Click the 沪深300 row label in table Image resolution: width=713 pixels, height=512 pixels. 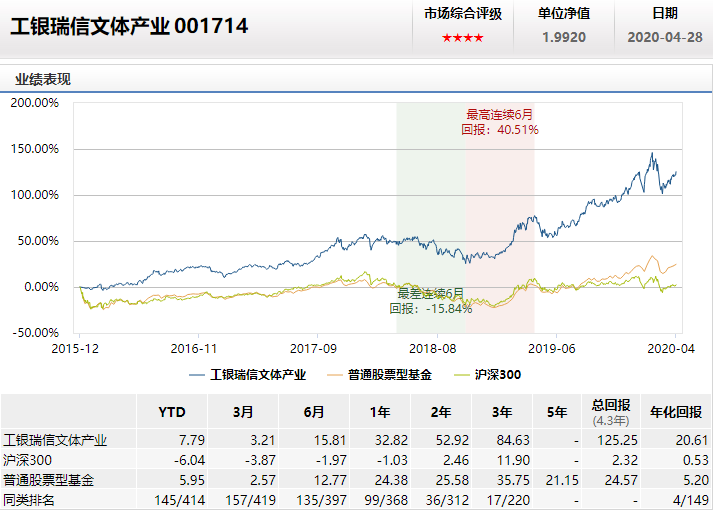pos(27,460)
